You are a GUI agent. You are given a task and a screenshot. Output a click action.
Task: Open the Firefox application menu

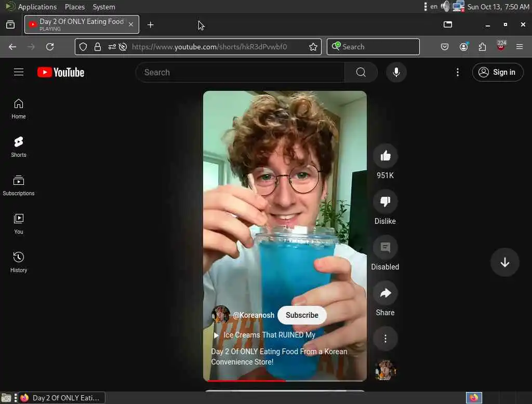pos(520,47)
